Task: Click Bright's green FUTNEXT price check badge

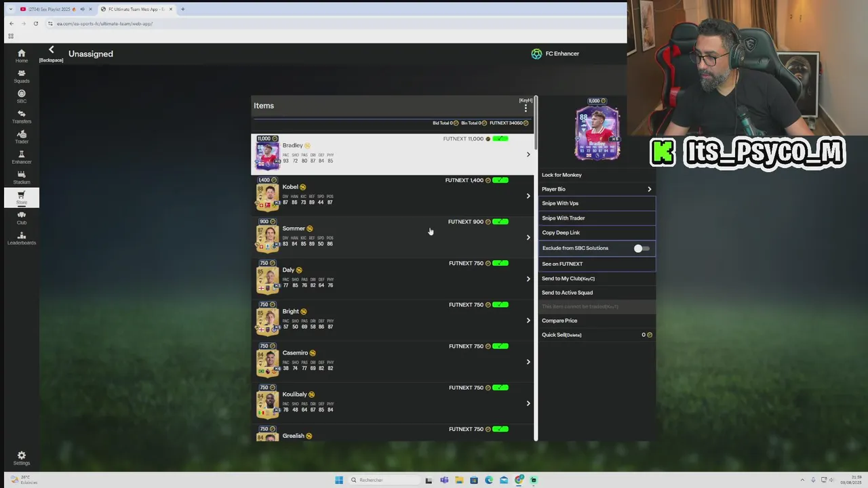Action: [x=500, y=304]
